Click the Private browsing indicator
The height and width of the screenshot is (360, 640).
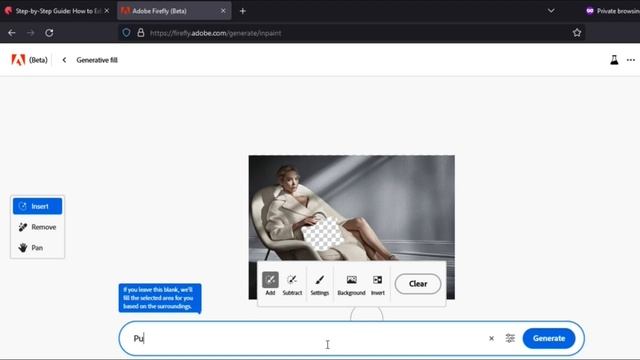click(x=612, y=11)
